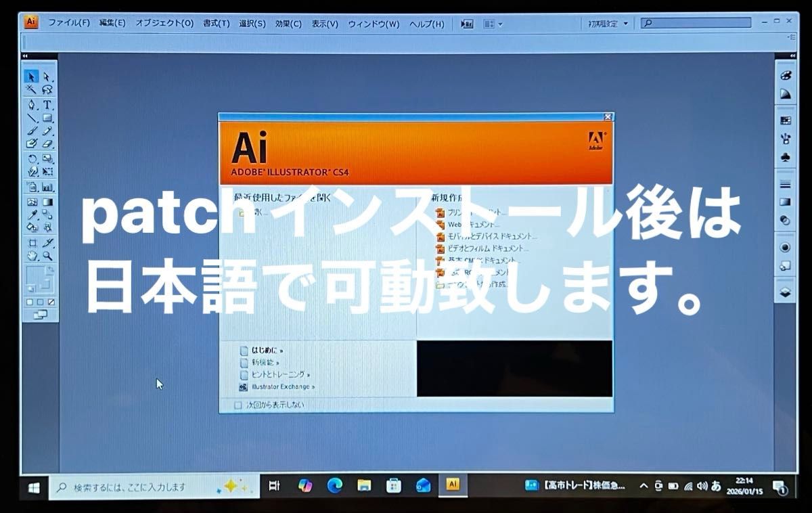The height and width of the screenshot is (513, 812).
Task: Select the Mesh tool
Action: click(32, 202)
